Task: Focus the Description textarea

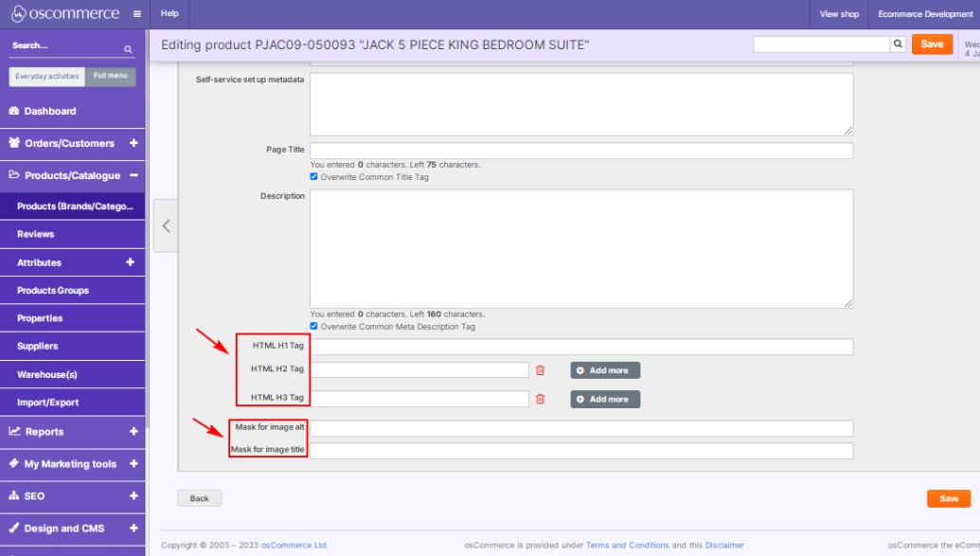Action: click(581, 249)
